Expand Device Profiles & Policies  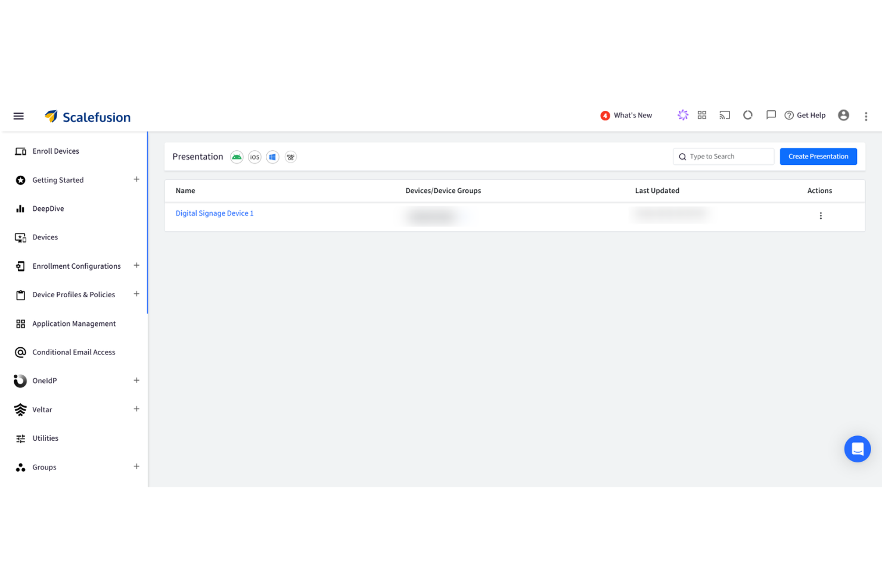136,294
